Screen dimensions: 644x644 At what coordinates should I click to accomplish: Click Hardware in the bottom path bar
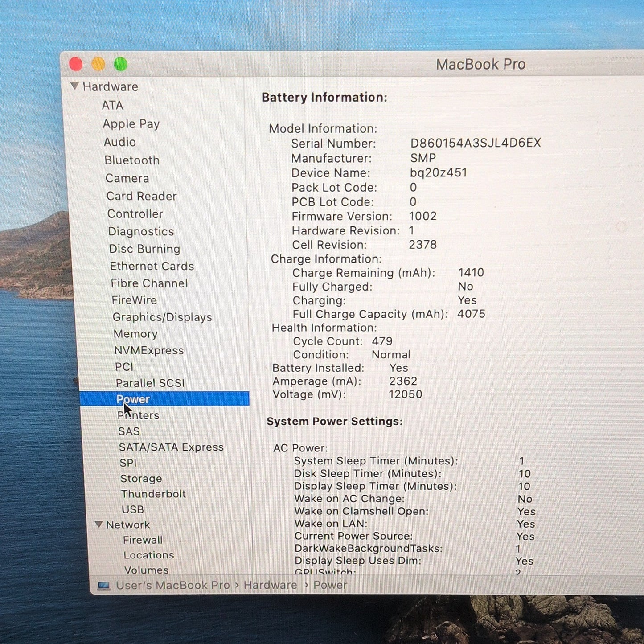(x=270, y=585)
